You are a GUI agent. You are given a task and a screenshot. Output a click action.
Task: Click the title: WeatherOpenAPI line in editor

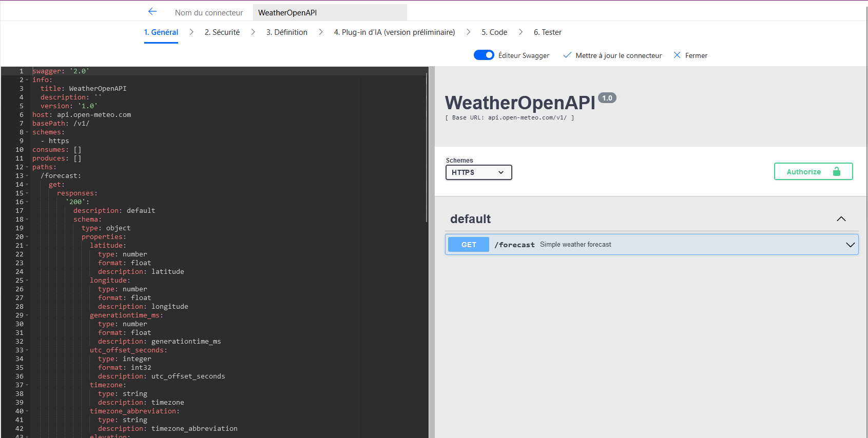pos(84,89)
